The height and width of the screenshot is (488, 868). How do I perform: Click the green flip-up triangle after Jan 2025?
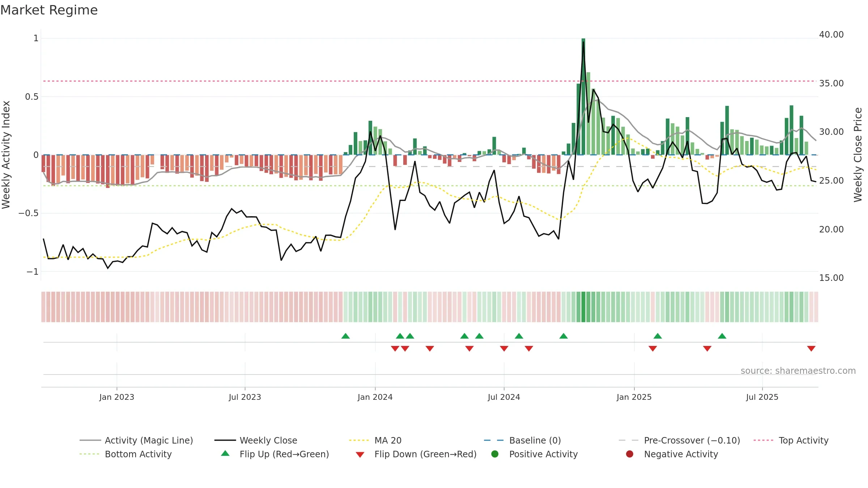(x=658, y=336)
